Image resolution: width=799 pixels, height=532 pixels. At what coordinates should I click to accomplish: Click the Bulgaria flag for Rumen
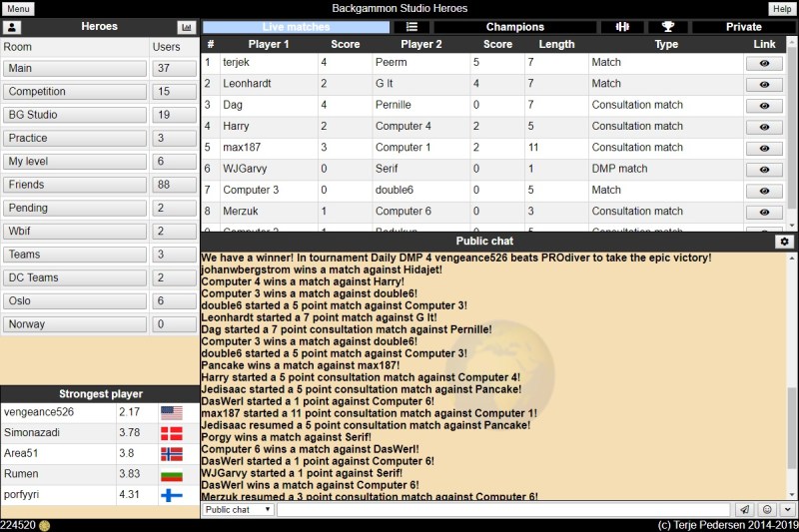click(x=172, y=474)
